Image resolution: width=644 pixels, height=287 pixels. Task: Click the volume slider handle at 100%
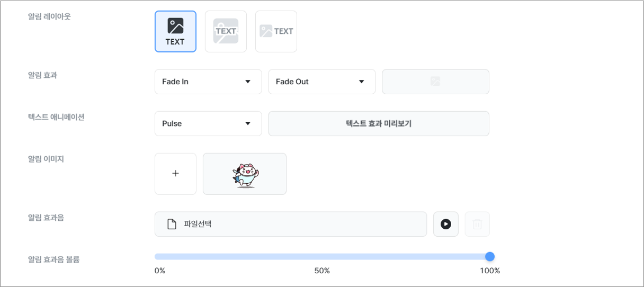(490, 257)
